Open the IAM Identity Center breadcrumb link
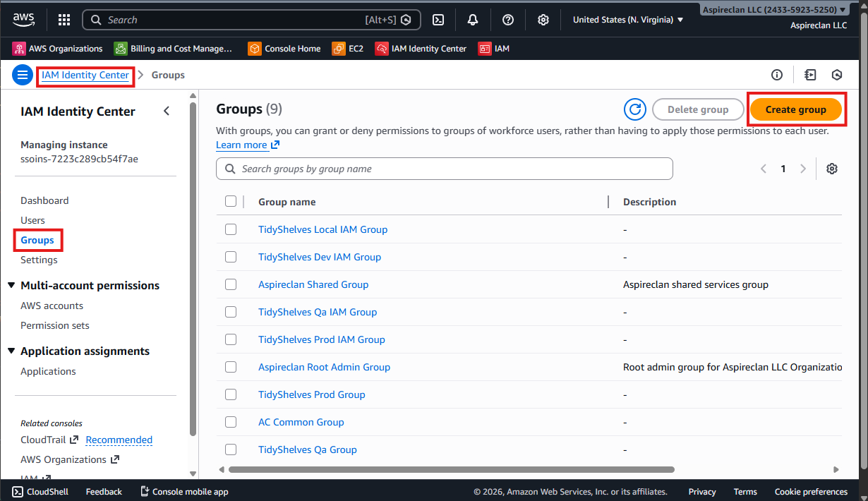The width and height of the screenshot is (868, 501). click(x=85, y=75)
